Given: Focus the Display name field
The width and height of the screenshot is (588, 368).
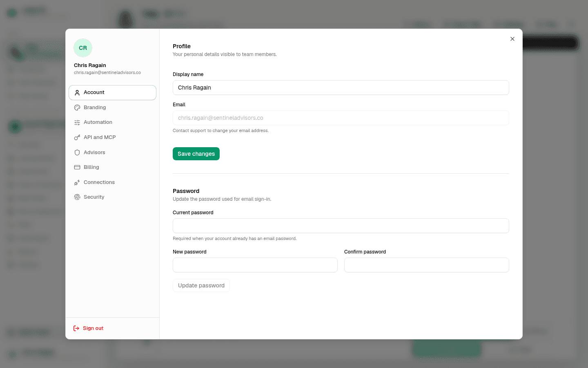Looking at the screenshot, I should 341,88.
